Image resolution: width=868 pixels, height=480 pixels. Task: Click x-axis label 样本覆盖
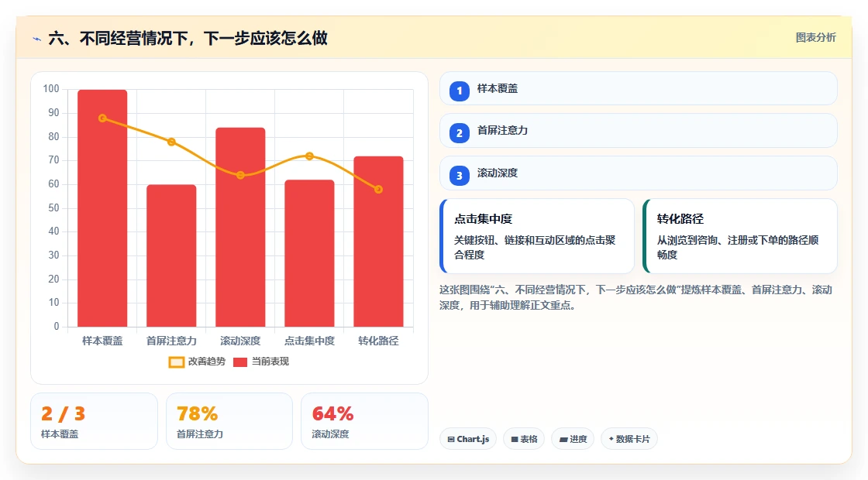[102, 341]
